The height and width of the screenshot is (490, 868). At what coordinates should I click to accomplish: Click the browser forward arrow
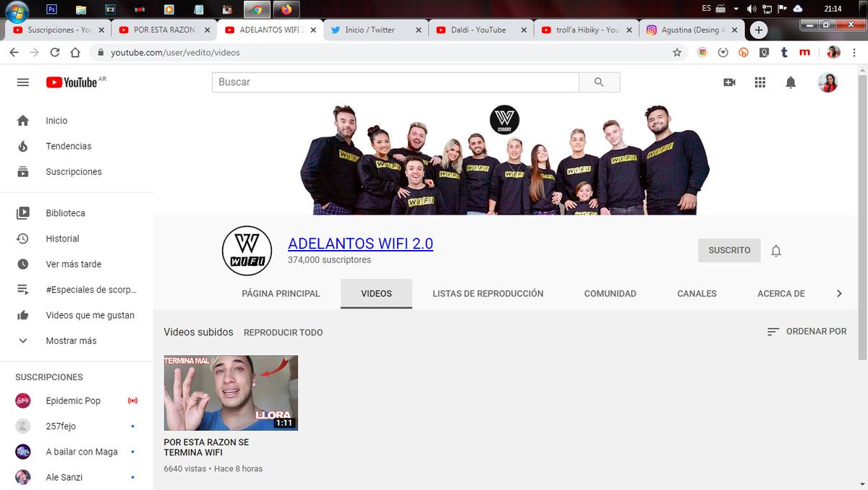[x=34, y=52]
